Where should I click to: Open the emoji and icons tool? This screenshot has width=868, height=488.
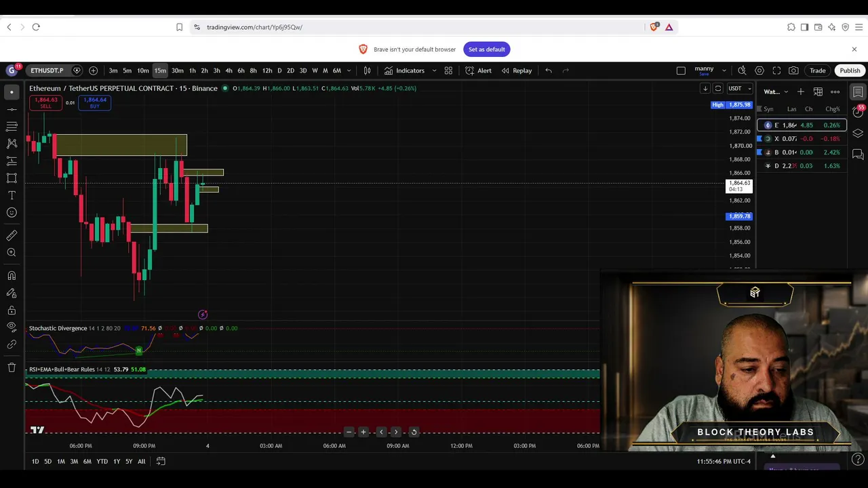pos(12,213)
